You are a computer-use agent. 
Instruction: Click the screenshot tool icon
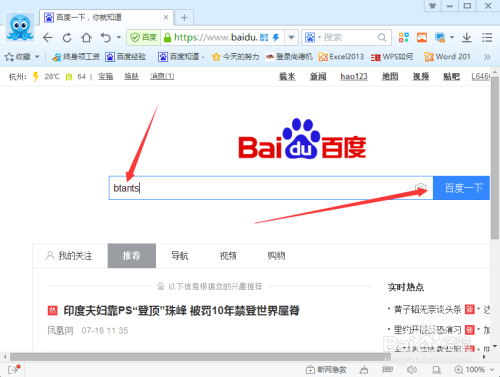point(440,37)
